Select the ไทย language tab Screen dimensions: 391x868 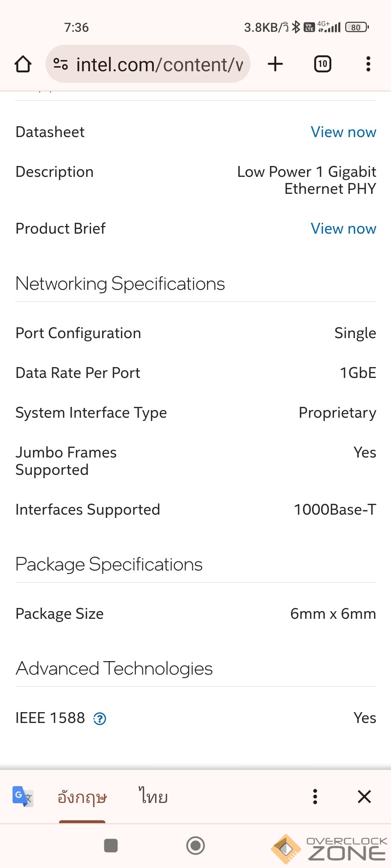click(153, 796)
